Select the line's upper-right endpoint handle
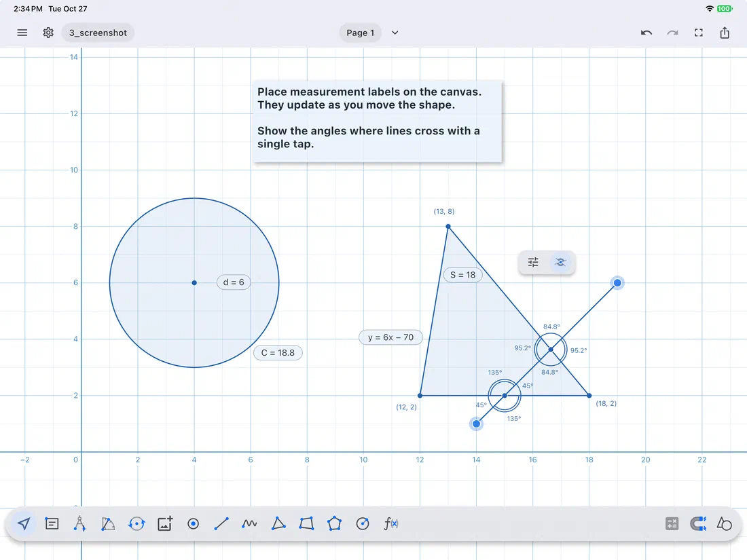The image size is (747, 560). [x=617, y=283]
